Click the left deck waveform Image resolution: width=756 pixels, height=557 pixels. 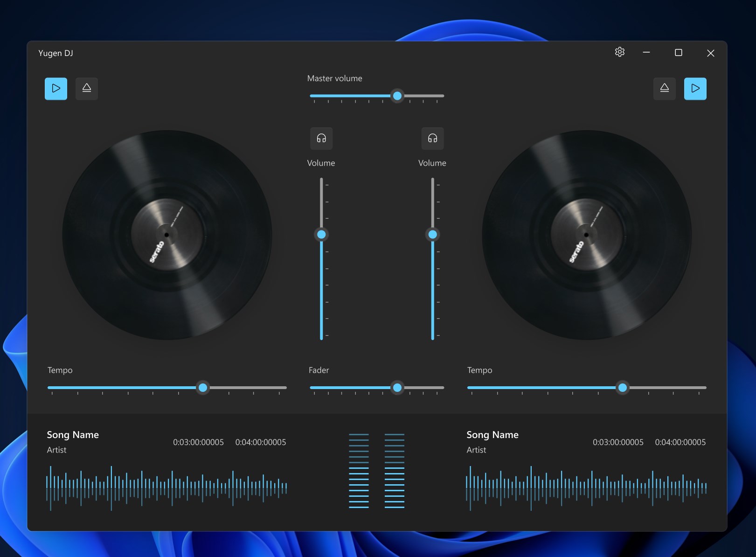pyautogui.click(x=167, y=488)
